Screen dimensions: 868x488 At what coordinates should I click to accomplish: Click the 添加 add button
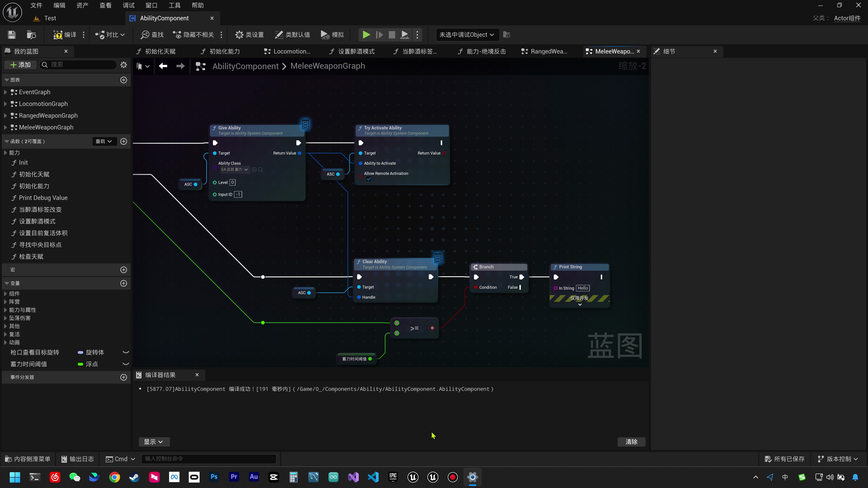21,65
